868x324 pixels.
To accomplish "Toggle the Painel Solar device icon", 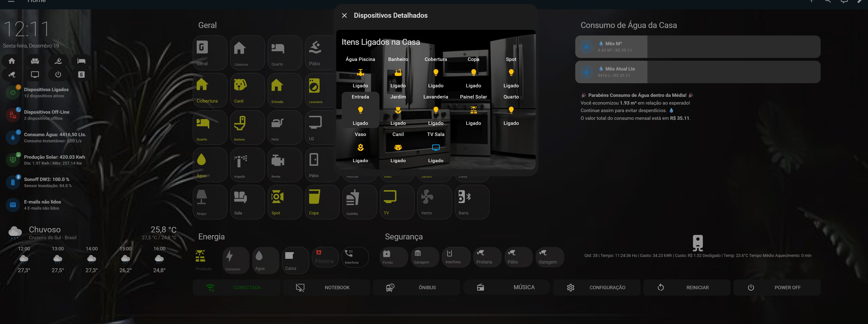I will point(473,110).
